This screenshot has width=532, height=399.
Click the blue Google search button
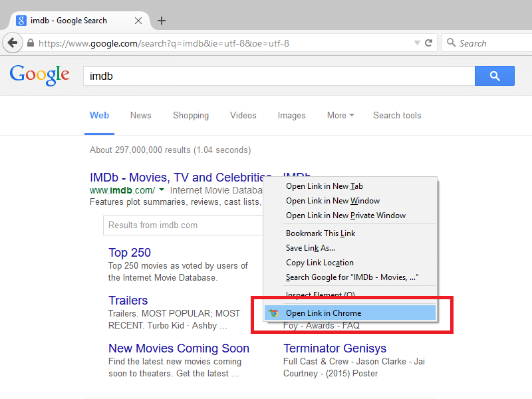tap(494, 76)
